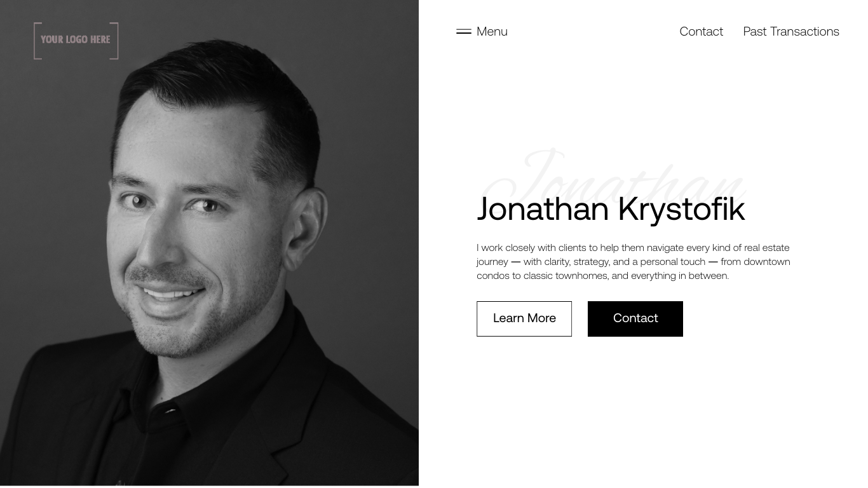This screenshot has width=868, height=488.
Task: Click the black Contact button
Action: (x=635, y=318)
